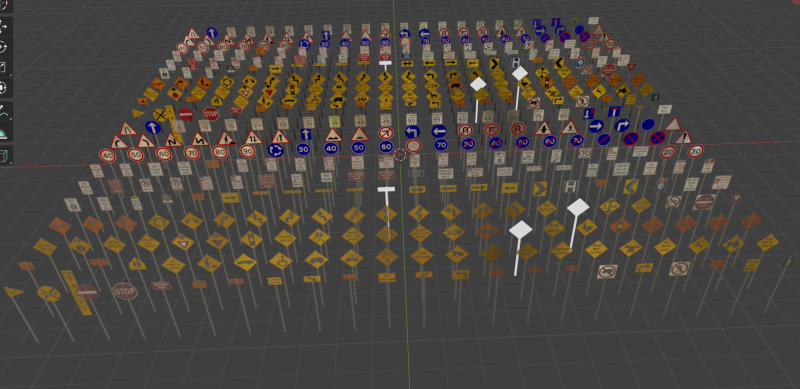Image resolution: width=800 pixels, height=389 pixels.
Task: Select the Scale tool in toolbar
Action: [x=4, y=67]
